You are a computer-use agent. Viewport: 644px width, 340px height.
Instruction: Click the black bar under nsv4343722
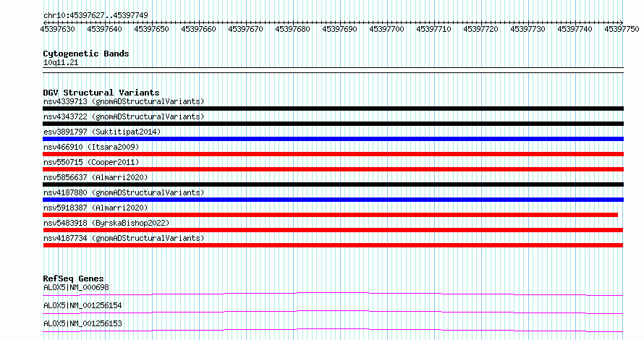(333, 124)
